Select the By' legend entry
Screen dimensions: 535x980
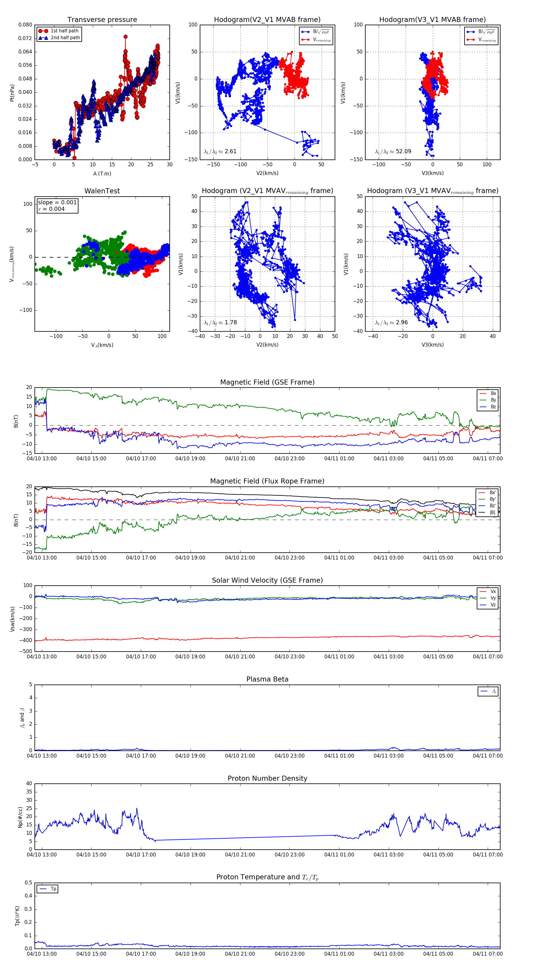click(x=487, y=499)
